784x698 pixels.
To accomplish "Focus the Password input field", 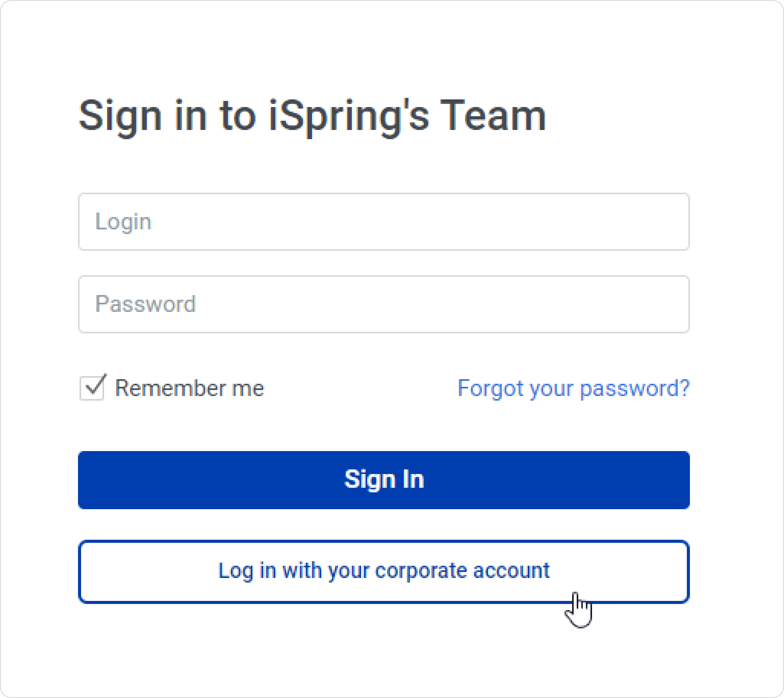I will (x=384, y=304).
